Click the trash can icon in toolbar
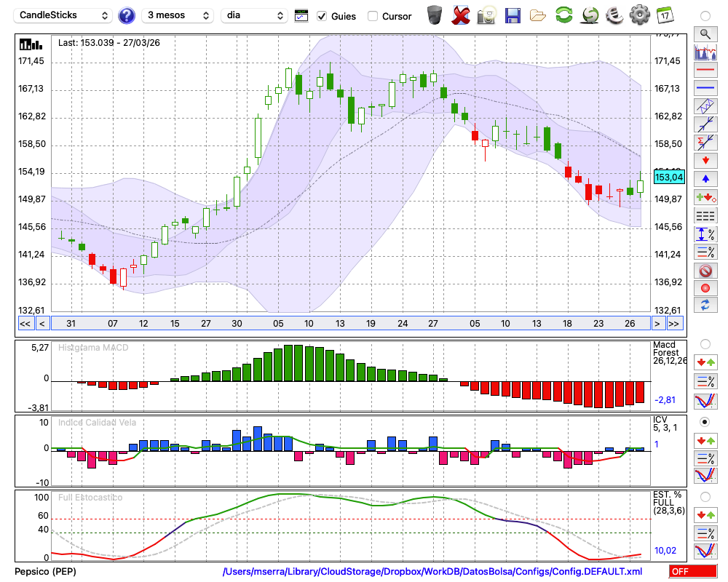 435,15
